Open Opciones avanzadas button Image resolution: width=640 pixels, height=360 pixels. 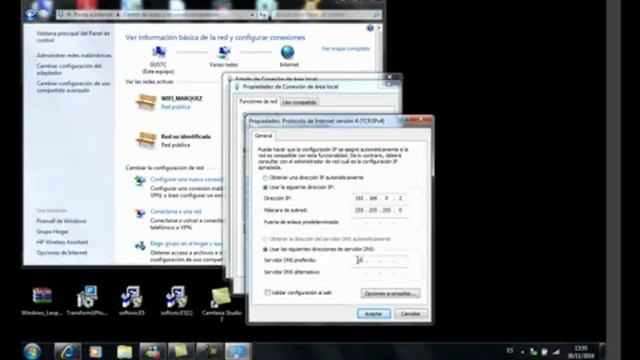390,293
